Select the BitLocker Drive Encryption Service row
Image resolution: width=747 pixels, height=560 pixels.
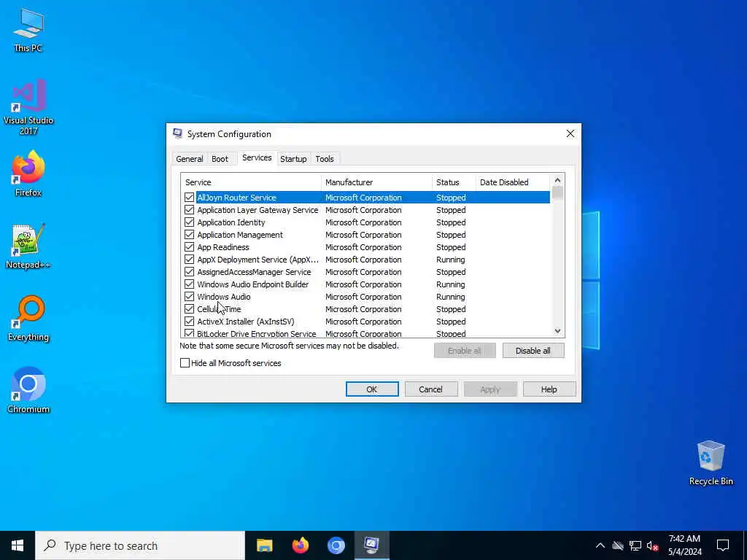tap(367, 333)
